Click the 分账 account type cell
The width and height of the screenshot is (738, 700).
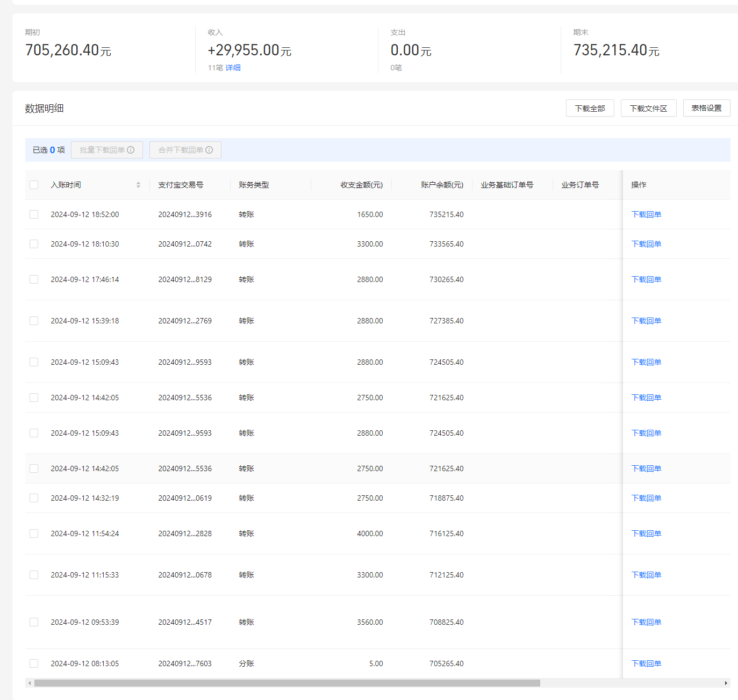(x=246, y=663)
